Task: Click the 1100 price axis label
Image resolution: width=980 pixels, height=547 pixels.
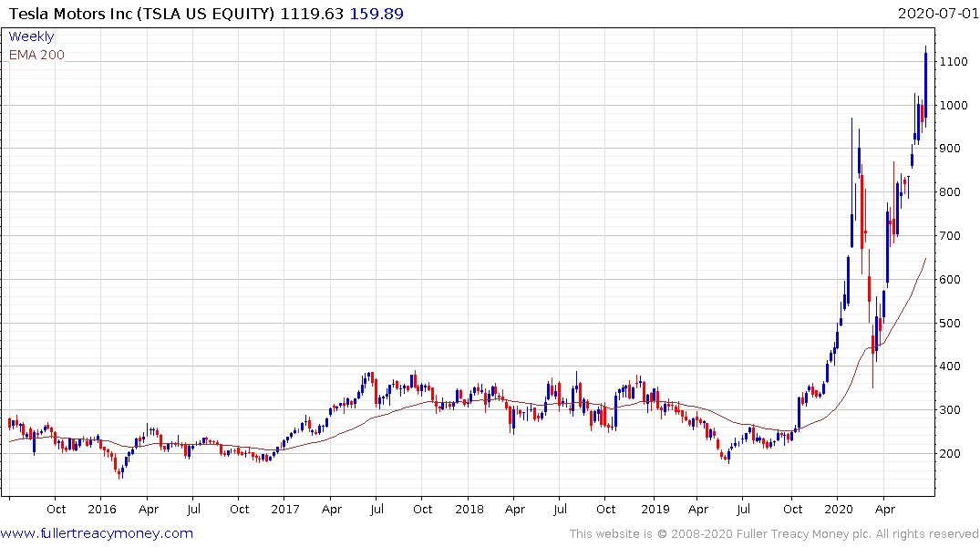Action: [x=954, y=62]
